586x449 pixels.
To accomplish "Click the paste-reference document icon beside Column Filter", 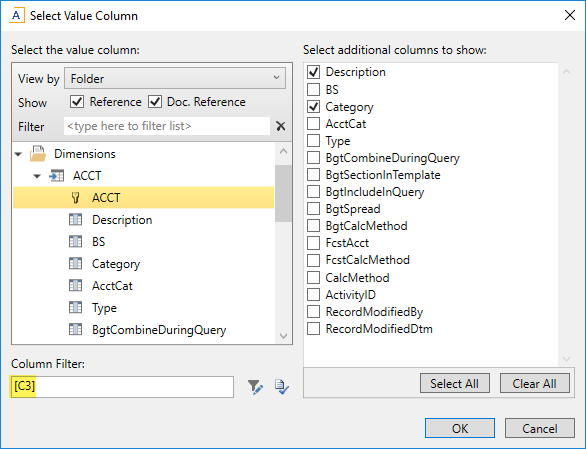I will coord(281,387).
